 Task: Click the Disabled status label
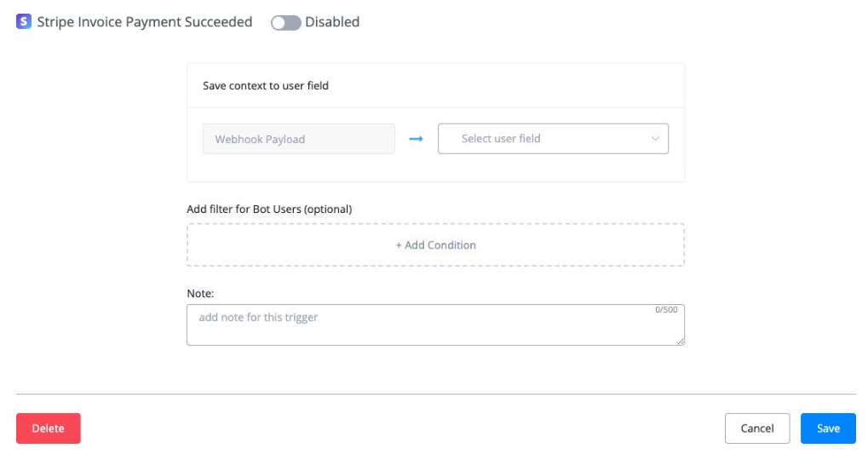point(332,22)
